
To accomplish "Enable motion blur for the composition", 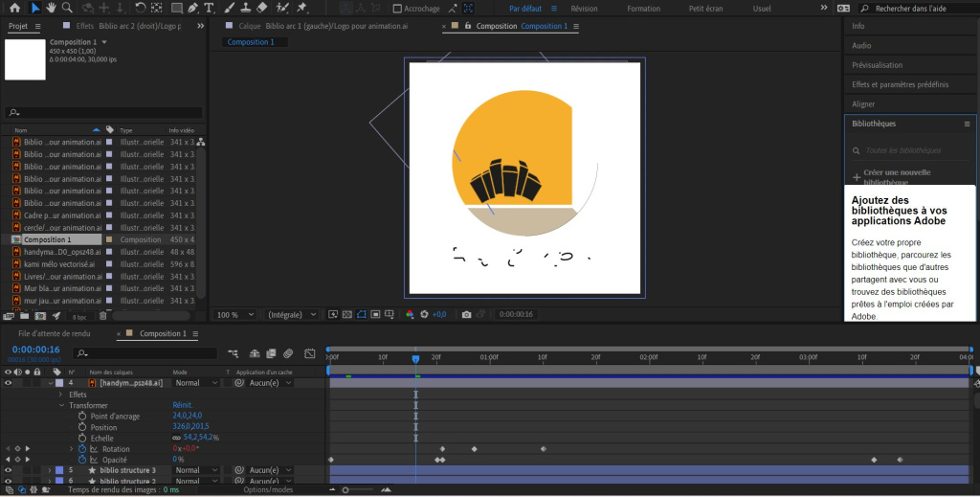I will point(288,353).
